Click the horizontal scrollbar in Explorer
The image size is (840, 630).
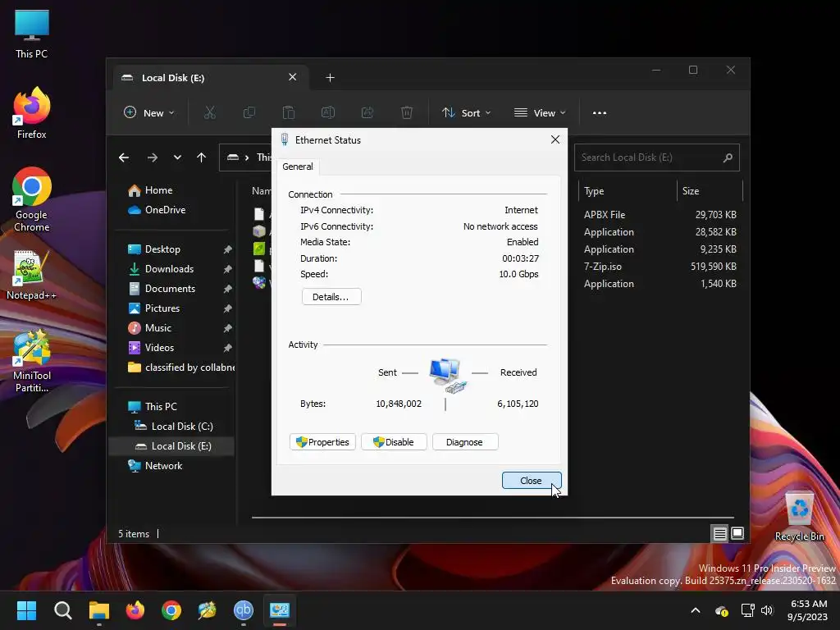tap(493, 518)
